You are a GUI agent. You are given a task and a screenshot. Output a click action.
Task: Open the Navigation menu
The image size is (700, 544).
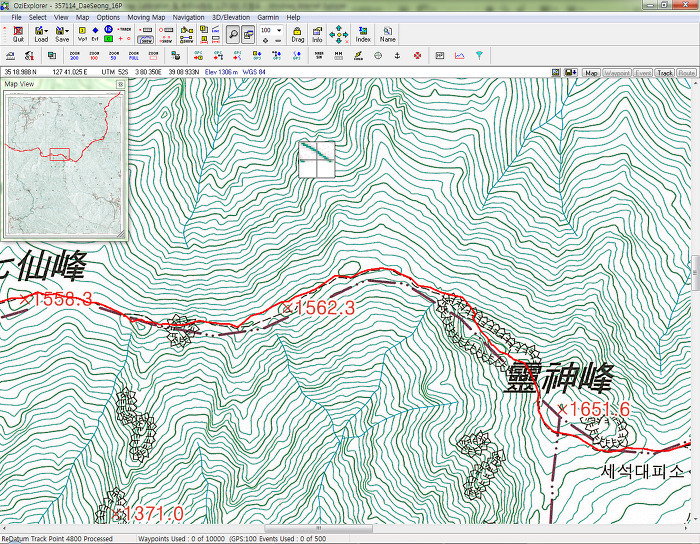coord(188,17)
